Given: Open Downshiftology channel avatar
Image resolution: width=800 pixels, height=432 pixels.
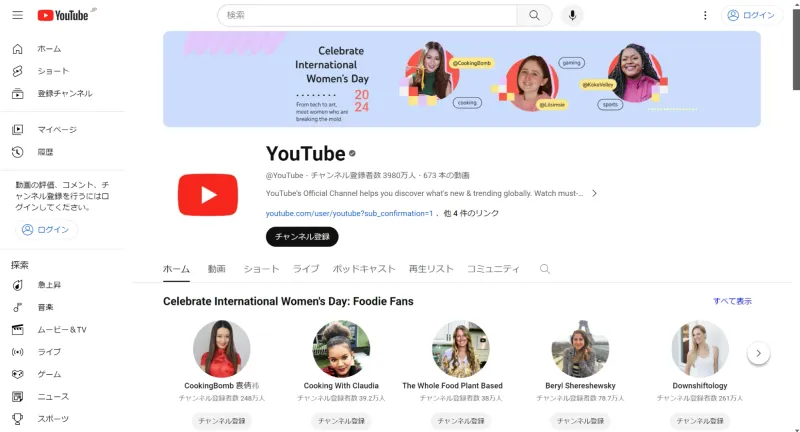Looking at the screenshot, I should pyautogui.click(x=700, y=349).
